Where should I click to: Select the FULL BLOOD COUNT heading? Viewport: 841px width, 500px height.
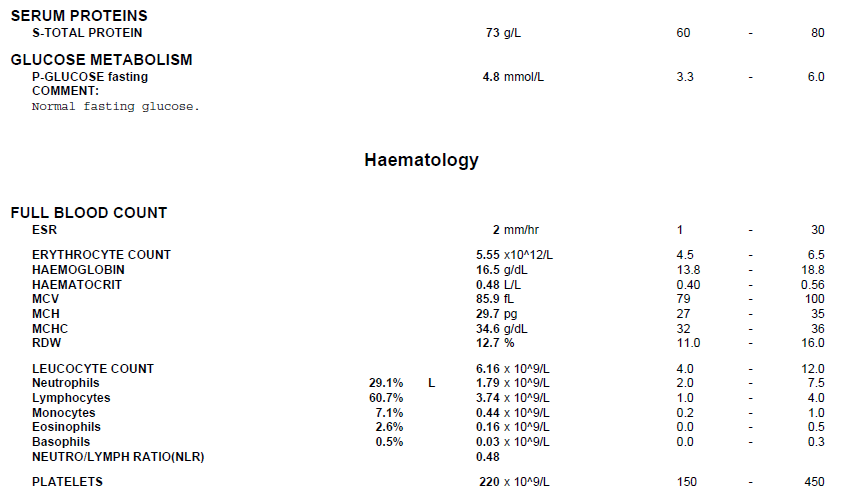tap(89, 213)
